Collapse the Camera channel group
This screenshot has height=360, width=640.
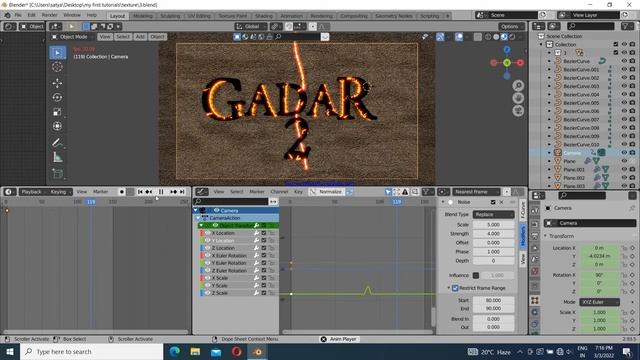(x=196, y=211)
